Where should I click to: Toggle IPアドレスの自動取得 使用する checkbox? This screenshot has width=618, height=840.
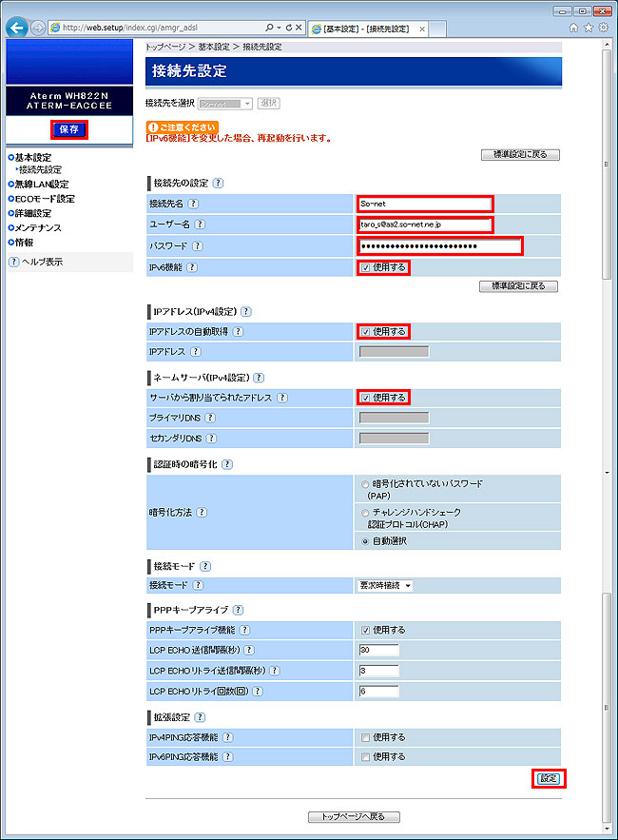click(366, 331)
